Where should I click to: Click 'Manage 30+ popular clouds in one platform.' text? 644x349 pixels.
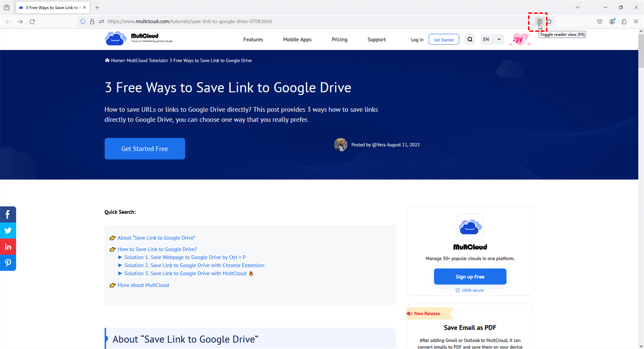pos(470,258)
